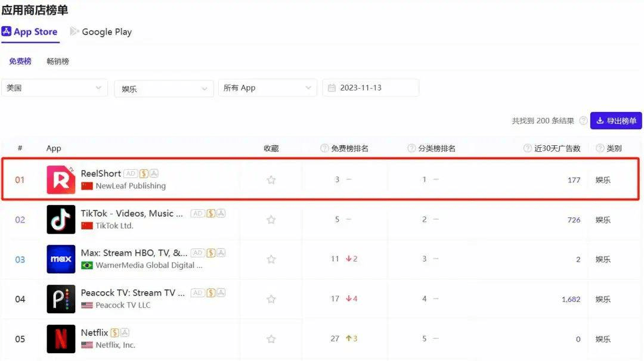Screen dimensions: 644x361
Task: Click help icon next to 类别 header
Action: pos(600,148)
